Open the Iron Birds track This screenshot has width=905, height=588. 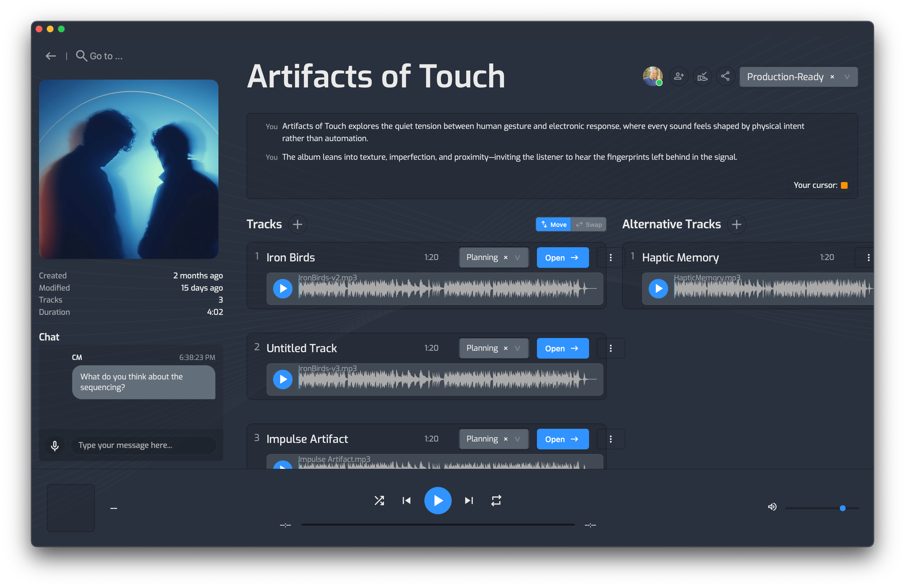[x=562, y=258]
